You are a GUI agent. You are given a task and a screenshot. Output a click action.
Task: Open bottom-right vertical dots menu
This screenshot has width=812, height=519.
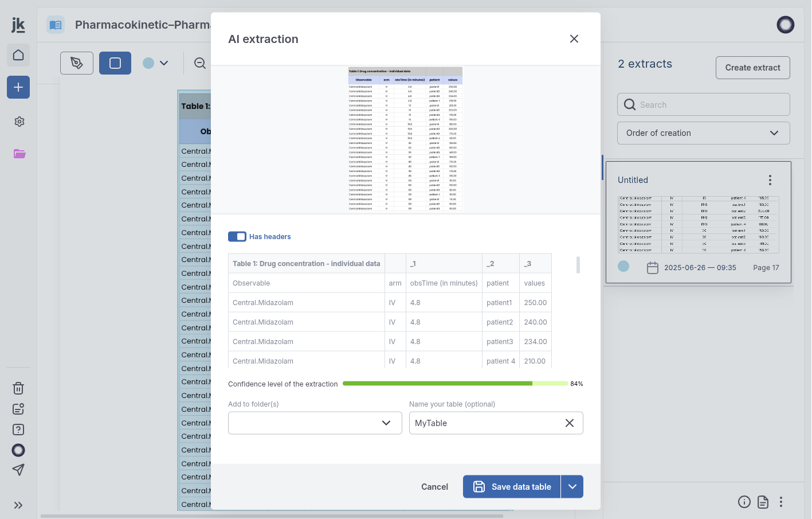[x=781, y=502]
